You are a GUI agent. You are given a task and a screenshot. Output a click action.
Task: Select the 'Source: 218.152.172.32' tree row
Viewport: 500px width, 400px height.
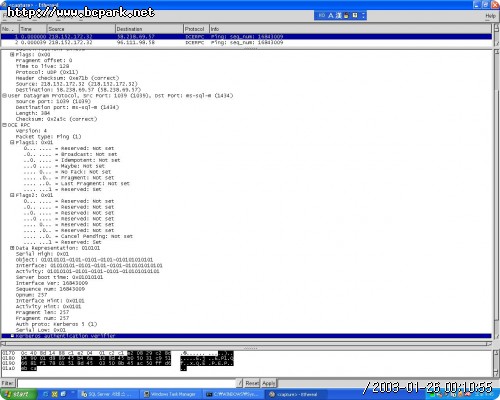click(x=76, y=84)
